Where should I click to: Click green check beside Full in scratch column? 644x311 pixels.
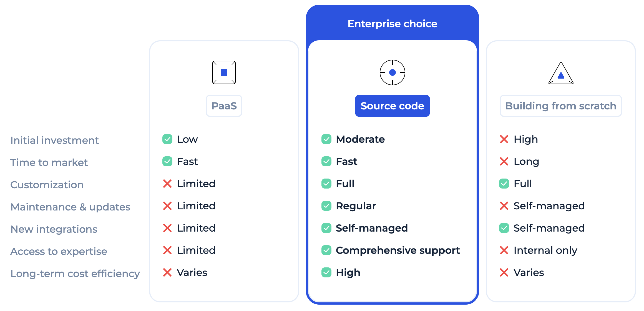(504, 184)
